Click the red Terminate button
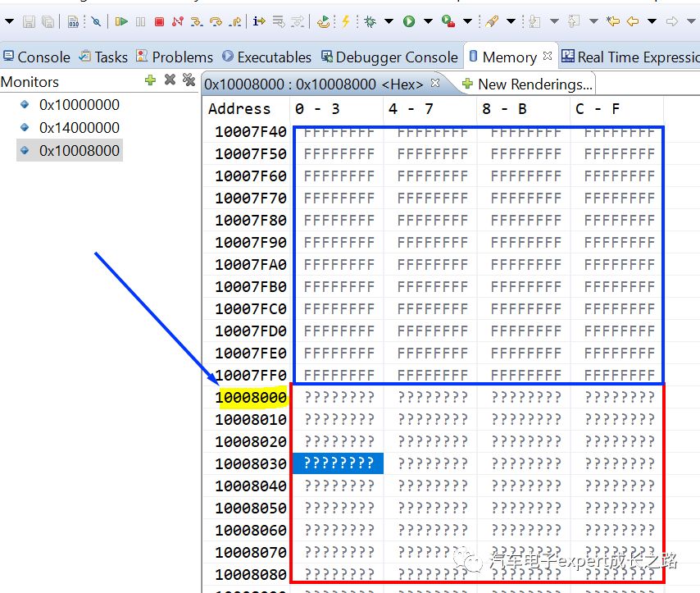Image resolution: width=700 pixels, height=593 pixels. 159,21
